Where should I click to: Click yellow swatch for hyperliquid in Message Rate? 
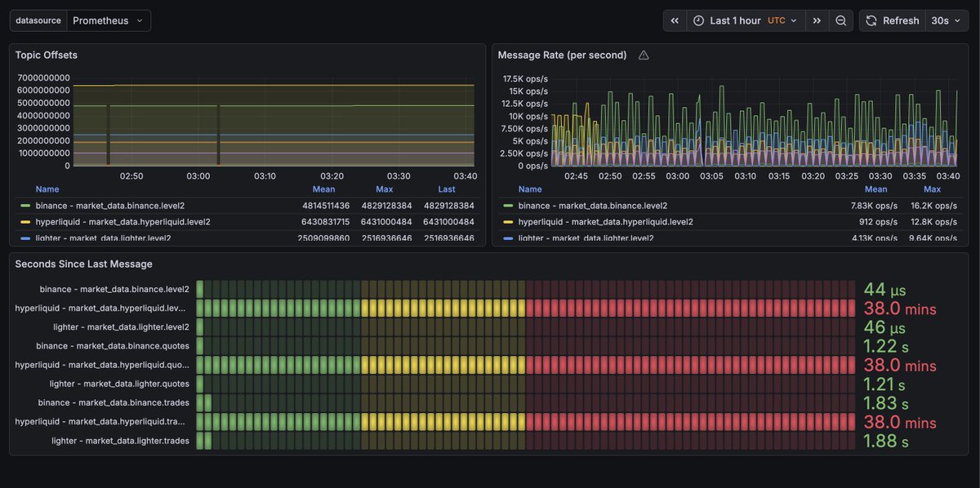pyautogui.click(x=509, y=222)
